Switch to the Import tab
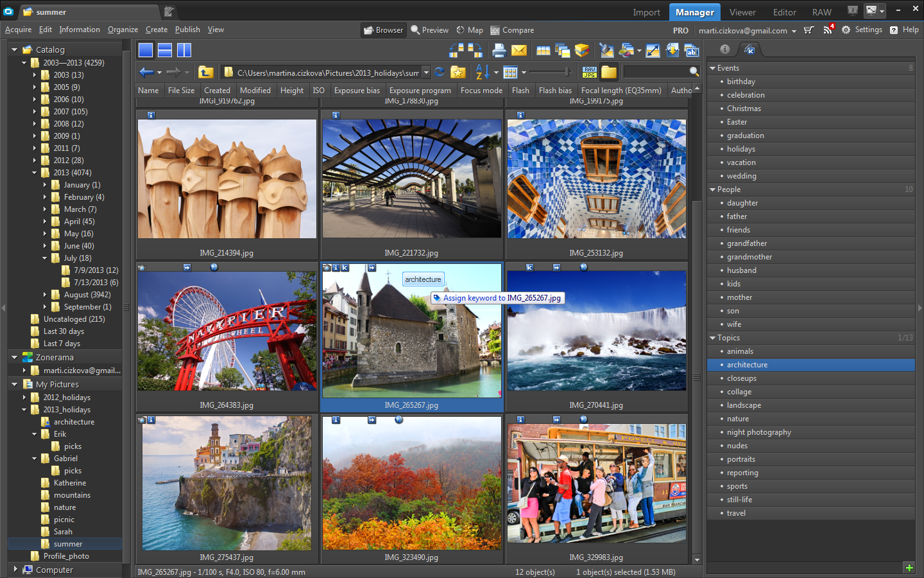The width and height of the screenshot is (924, 578). pos(646,12)
